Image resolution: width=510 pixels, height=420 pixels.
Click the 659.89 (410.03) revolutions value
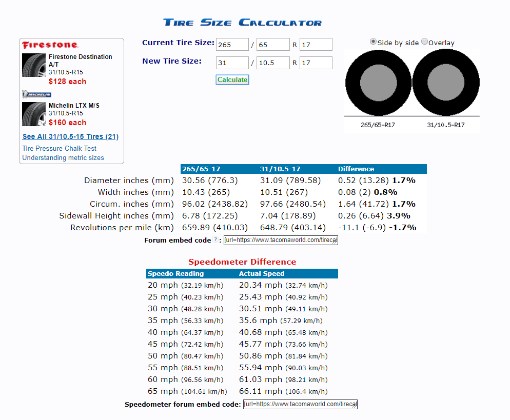tap(215, 228)
